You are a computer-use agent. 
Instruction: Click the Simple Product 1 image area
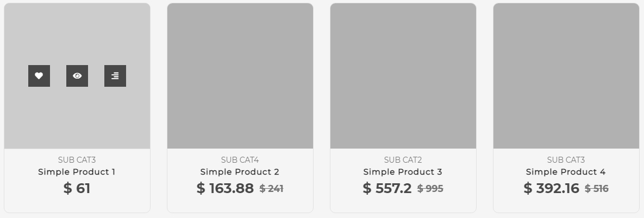click(x=77, y=119)
